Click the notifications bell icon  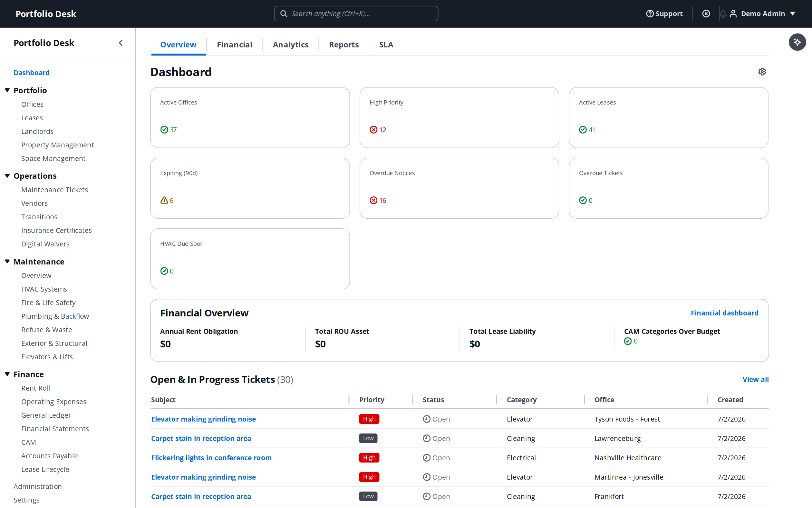pyautogui.click(x=723, y=14)
